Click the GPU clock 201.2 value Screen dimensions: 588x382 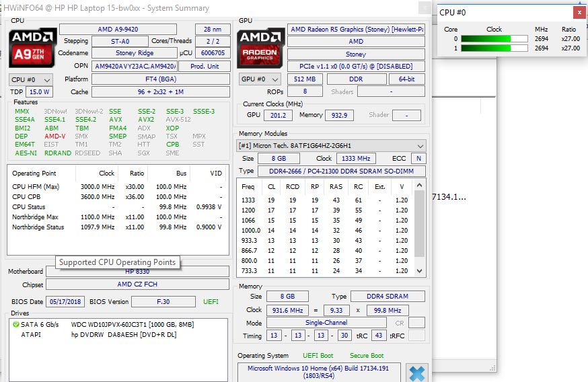point(278,116)
